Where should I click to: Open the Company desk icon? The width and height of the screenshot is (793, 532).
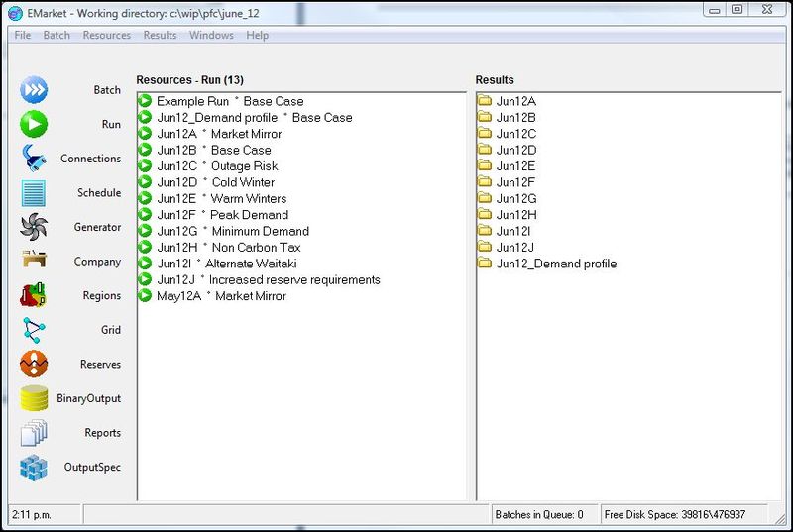(34, 260)
